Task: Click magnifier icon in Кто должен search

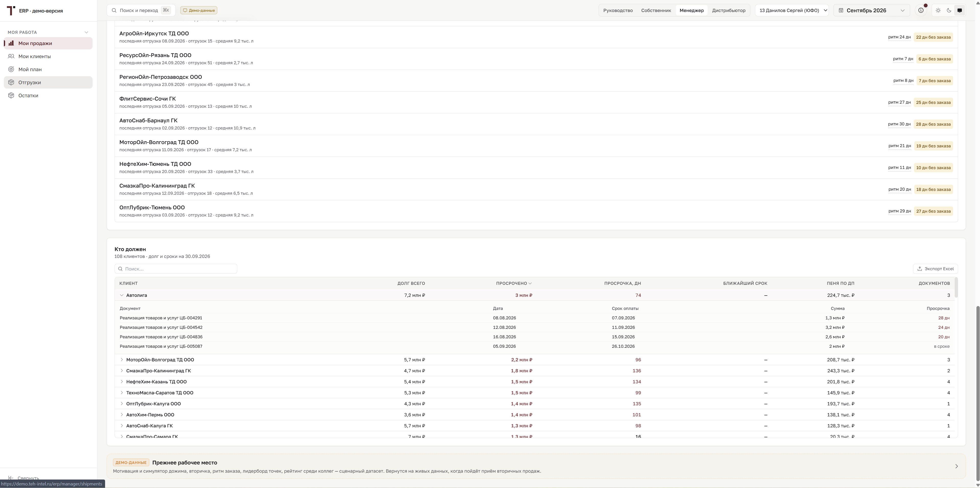Action: (121, 269)
